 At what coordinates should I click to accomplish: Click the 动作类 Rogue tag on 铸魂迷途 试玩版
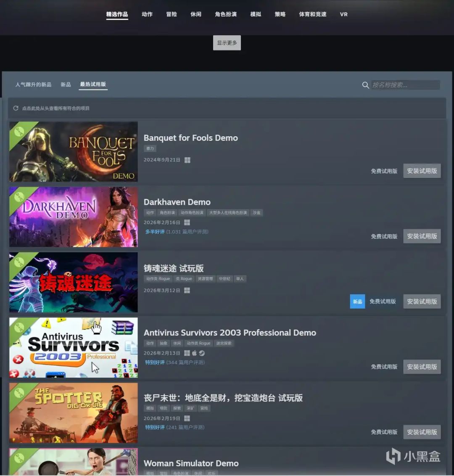point(158,279)
